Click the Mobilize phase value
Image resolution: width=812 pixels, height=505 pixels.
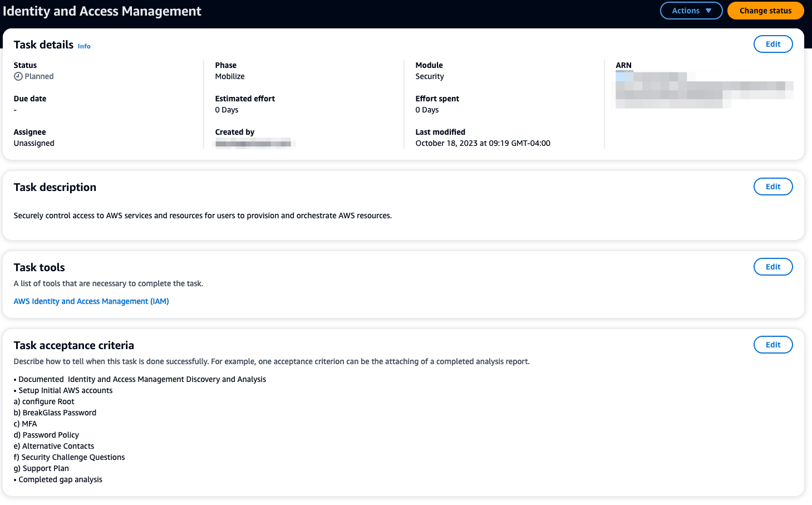230,76
